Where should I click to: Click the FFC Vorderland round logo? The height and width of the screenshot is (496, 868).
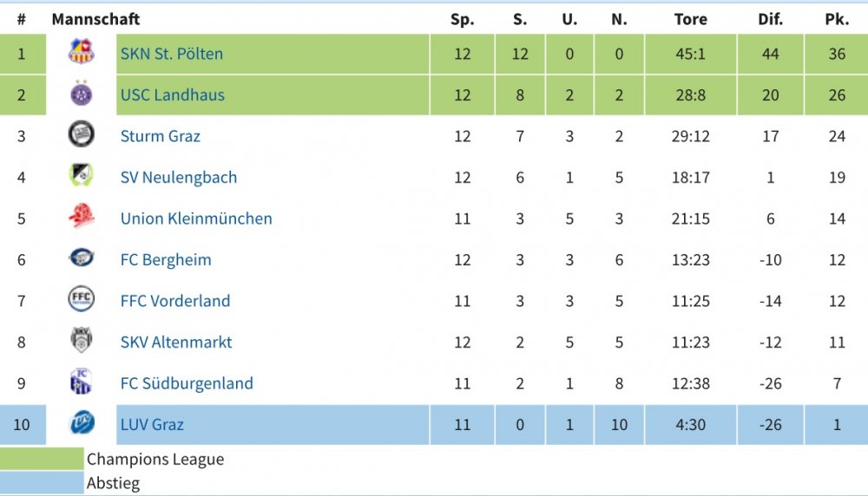[x=82, y=299]
